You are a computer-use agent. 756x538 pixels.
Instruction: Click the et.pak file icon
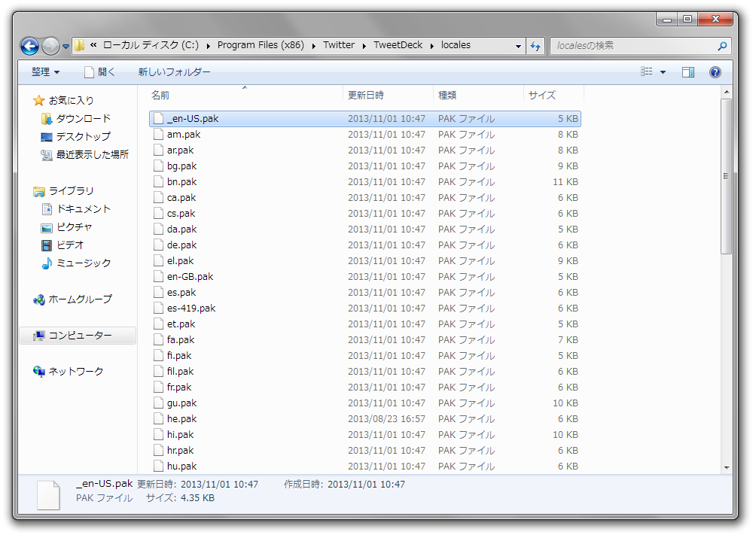point(159,324)
